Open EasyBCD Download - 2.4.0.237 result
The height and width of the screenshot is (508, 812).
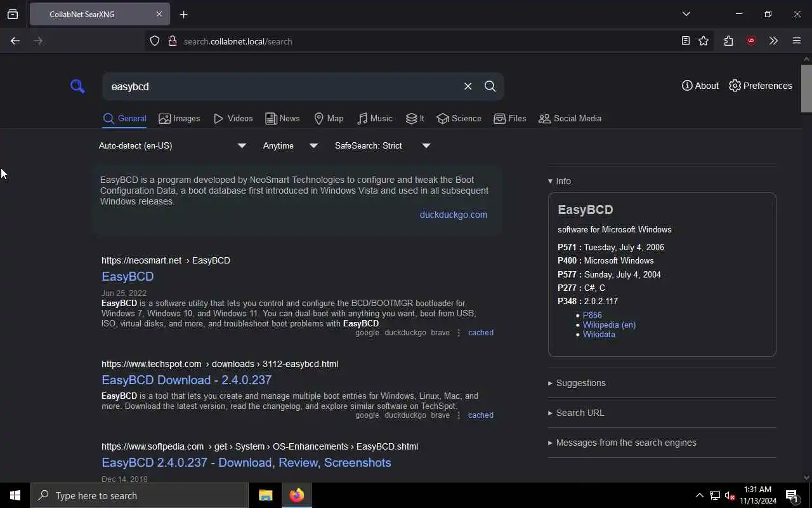(187, 380)
